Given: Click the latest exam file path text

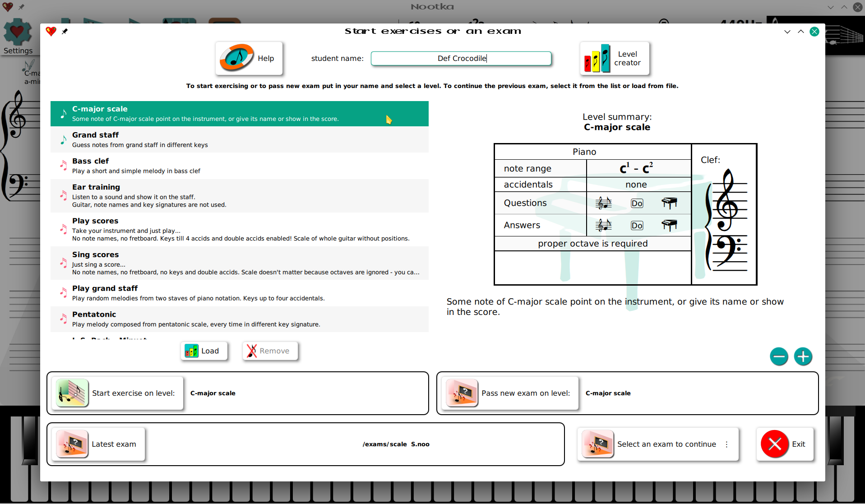Looking at the screenshot, I should pos(396,444).
